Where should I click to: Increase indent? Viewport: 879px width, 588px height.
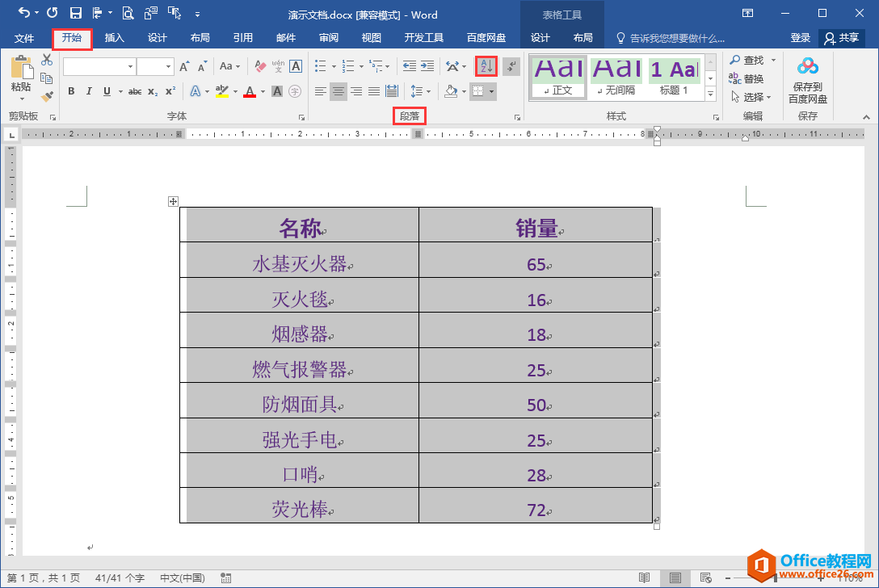[x=427, y=66]
